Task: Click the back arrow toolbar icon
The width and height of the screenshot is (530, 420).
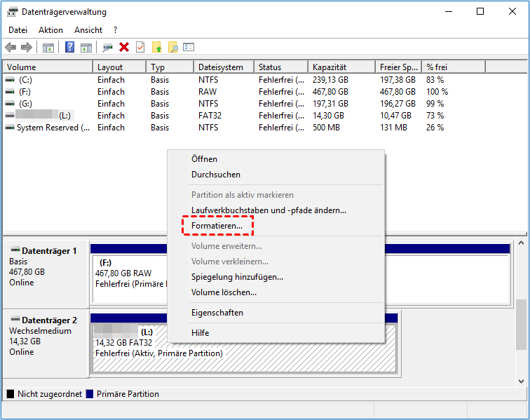Action: coord(11,47)
